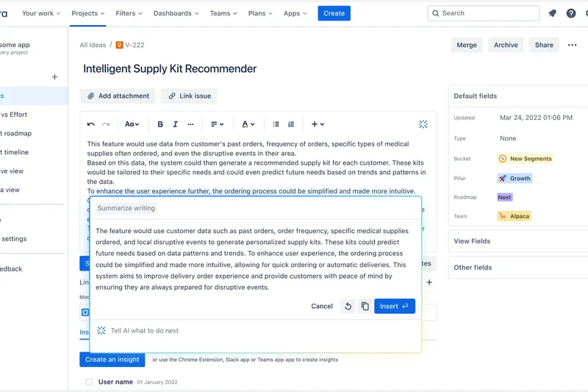Click the Create button in top bar
Viewport: 588px width, 392px height.
click(x=334, y=13)
